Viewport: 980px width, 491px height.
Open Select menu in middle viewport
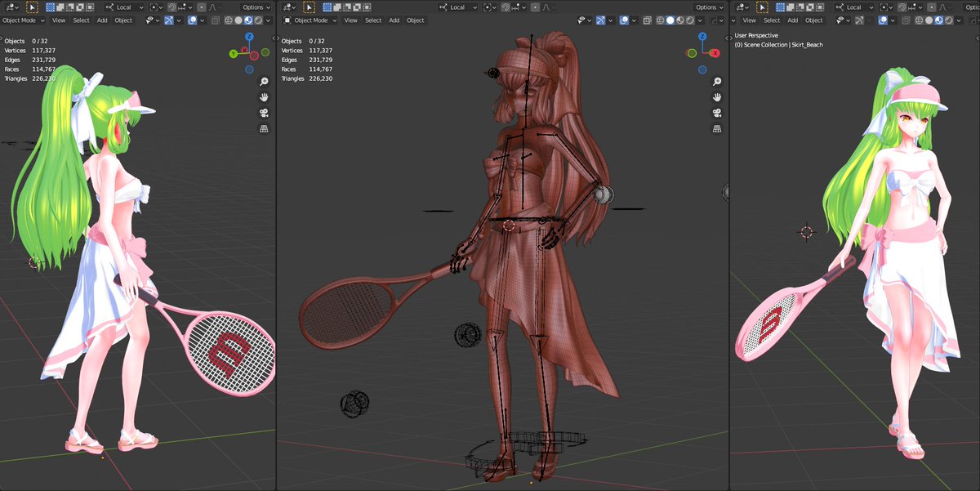click(373, 20)
